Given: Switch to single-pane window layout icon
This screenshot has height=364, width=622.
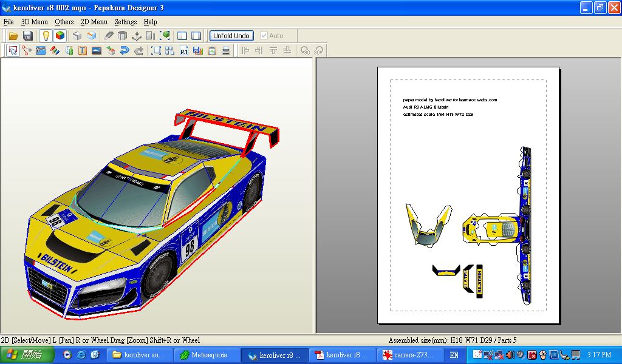Looking at the screenshot, I should [196, 36].
